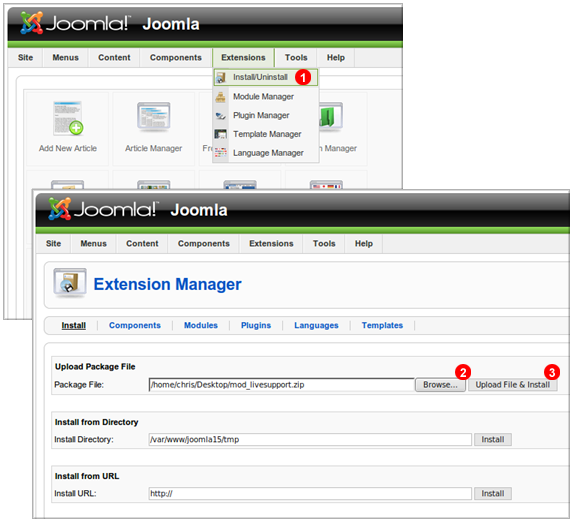Screen dimensions: 575x524
Task: Click the Article Manager label
Action: (153, 148)
